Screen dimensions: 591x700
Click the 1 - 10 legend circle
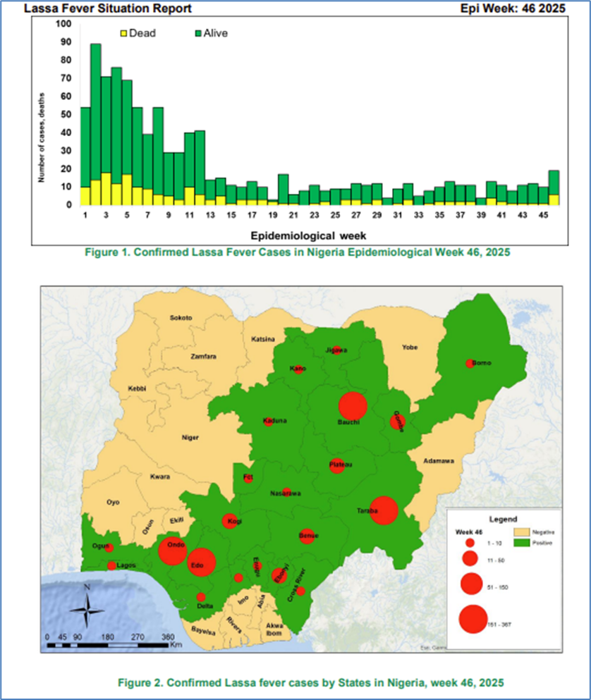pyautogui.click(x=468, y=544)
